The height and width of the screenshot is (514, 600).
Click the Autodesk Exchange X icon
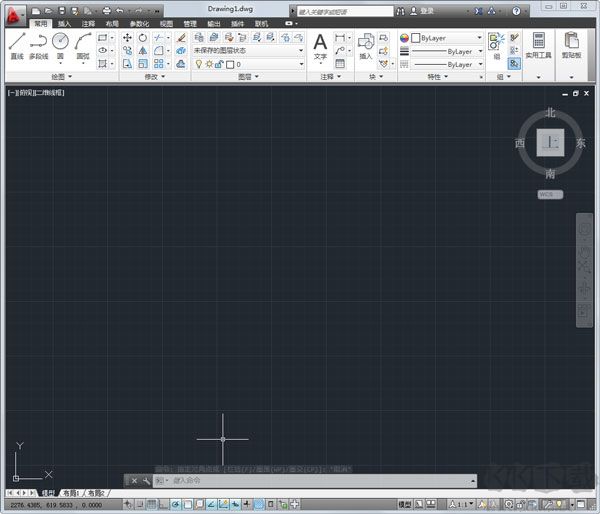point(478,11)
